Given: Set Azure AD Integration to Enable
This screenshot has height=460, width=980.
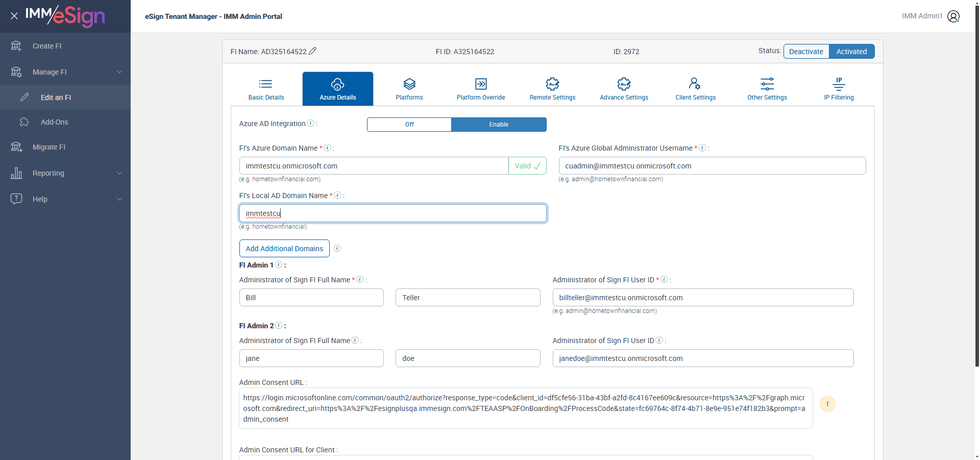Looking at the screenshot, I should [x=499, y=125].
